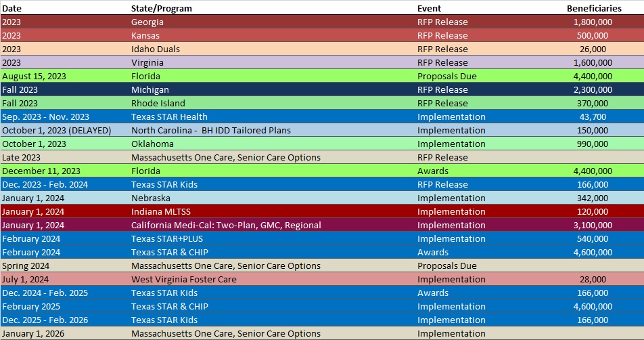Select the Nebraska program cell

pos(151,198)
